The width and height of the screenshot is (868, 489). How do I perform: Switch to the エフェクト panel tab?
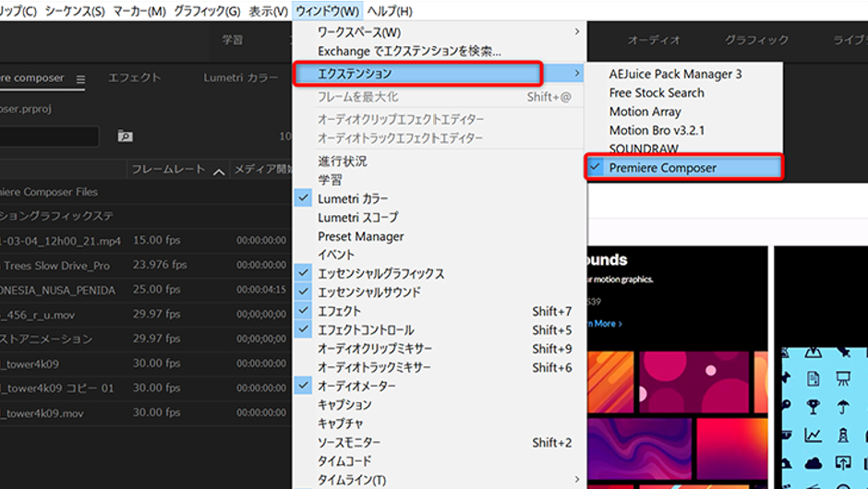coord(135,78)
